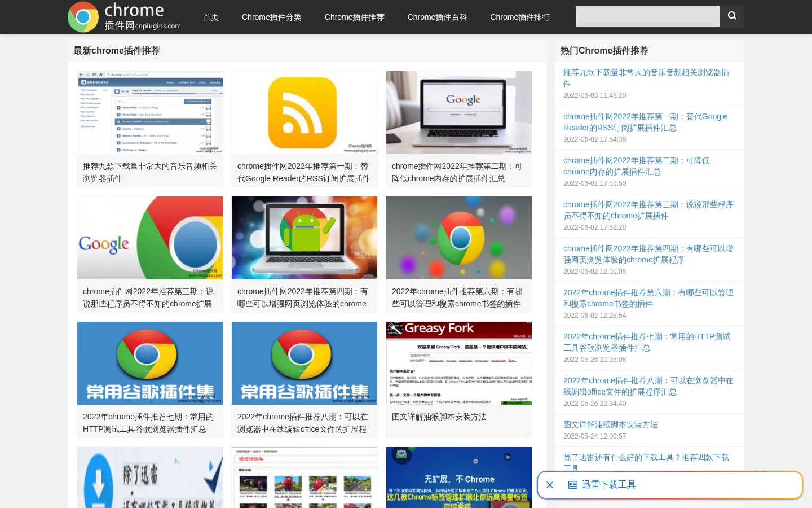Image resolution: width=812 pixels, height=508 pixels.
Task: Open the Chrome bubbles thumbnail (第六期)
Action: click(x=459, y=238)
